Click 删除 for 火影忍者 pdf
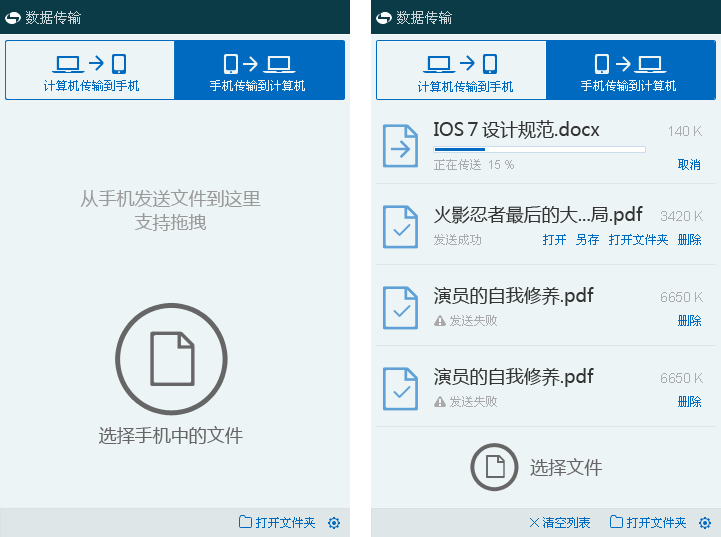 689,240
